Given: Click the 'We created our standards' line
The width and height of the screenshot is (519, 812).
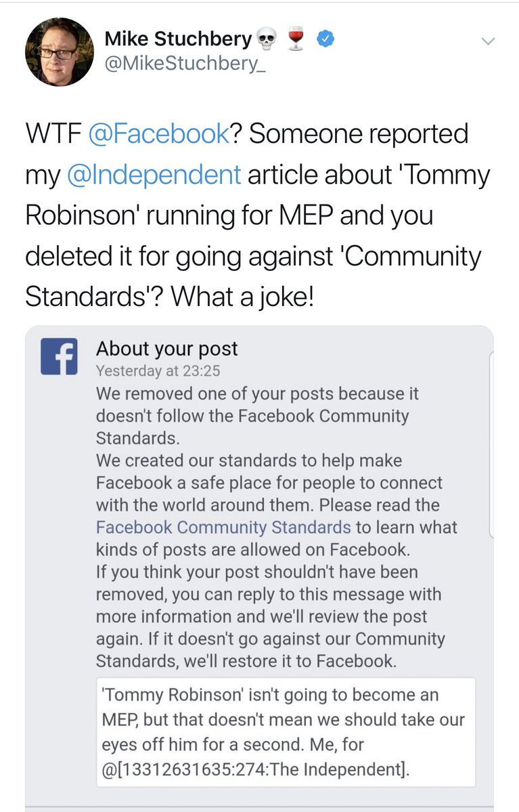Looking at the screenshot, I should pyautogui.click(x=248, y=461).
